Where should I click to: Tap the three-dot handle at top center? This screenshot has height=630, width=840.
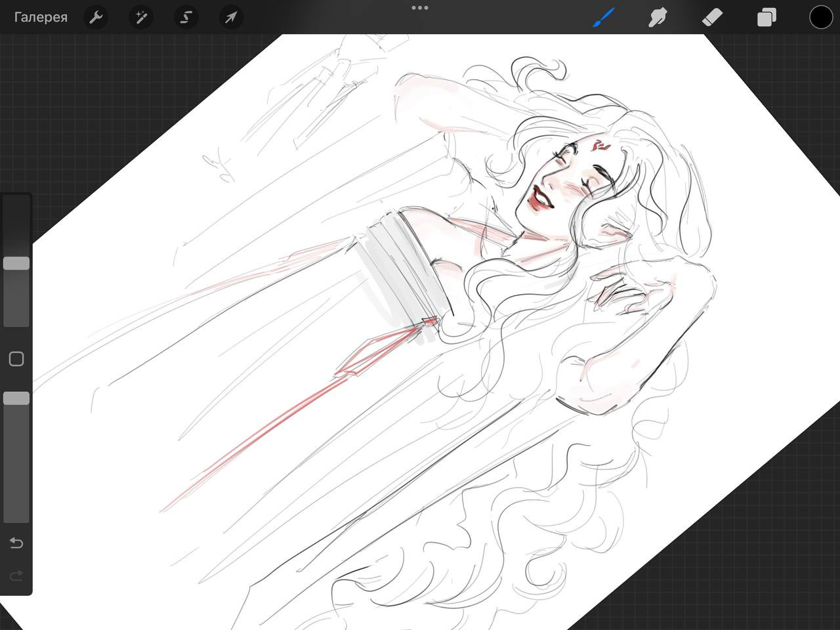click(420, 8)
